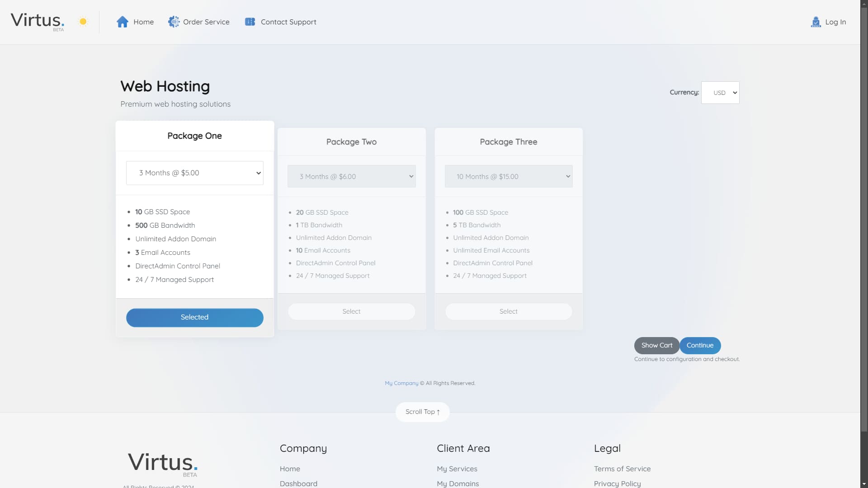This screenshot has height=488, width=868.
Task: Toggle the sun light/dark theme icon
Action: coord(83,21)
